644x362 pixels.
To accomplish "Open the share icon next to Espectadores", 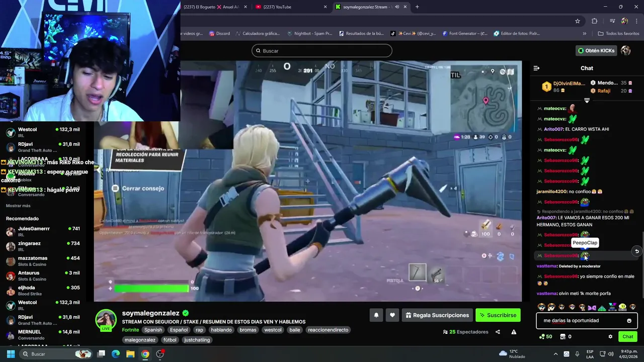I will point(498,332).
